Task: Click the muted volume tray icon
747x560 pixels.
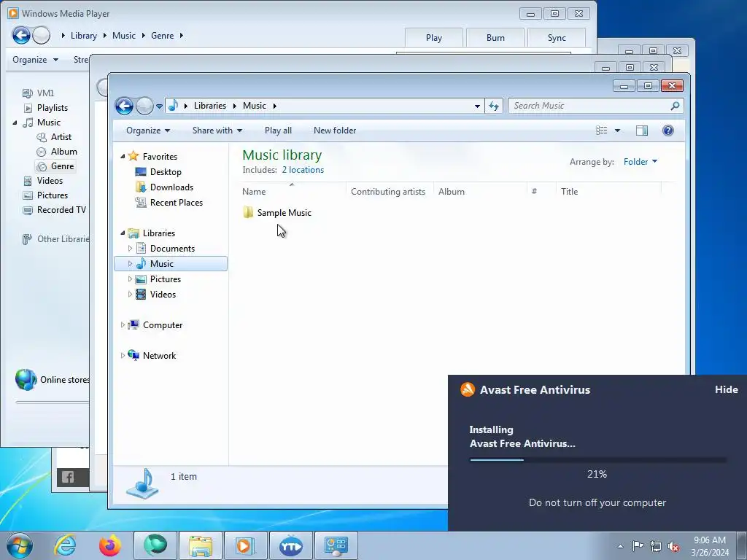Action: [x=673, y=546]
